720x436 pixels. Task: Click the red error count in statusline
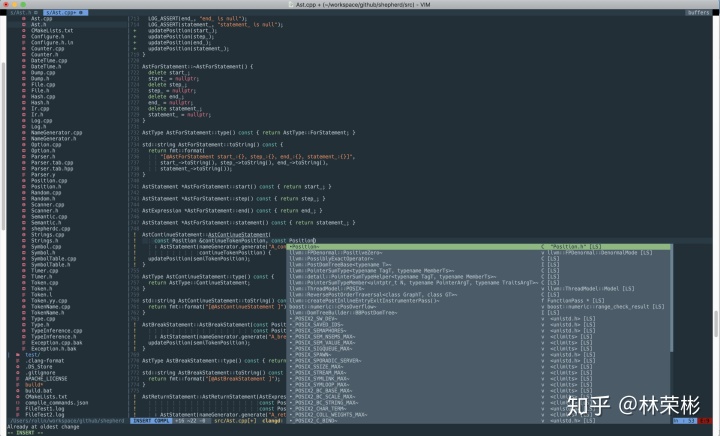[704, 421]
